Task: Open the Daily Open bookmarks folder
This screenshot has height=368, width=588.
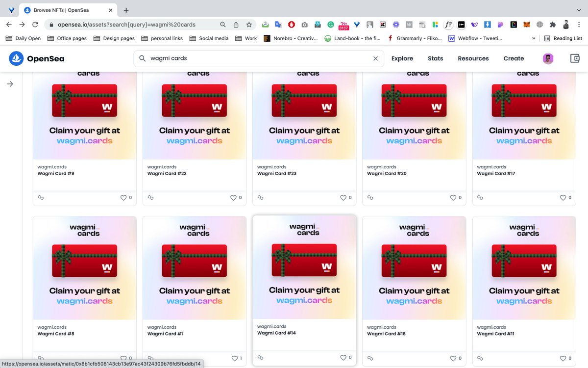Action: point(23,38)
